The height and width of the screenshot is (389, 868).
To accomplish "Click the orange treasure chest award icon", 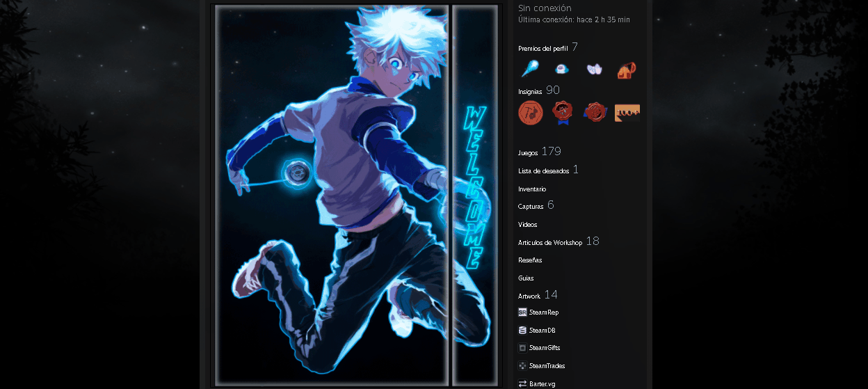I will (x=626, y=70).
